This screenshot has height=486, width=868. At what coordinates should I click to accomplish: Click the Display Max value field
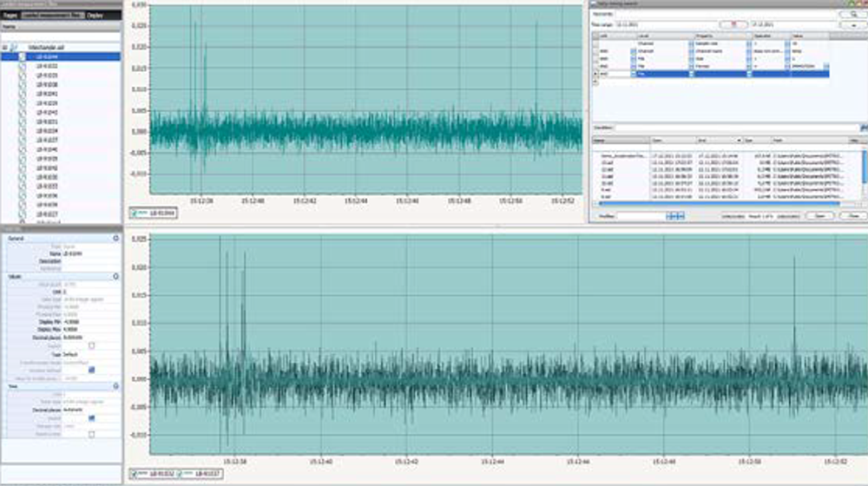point(91,329)
